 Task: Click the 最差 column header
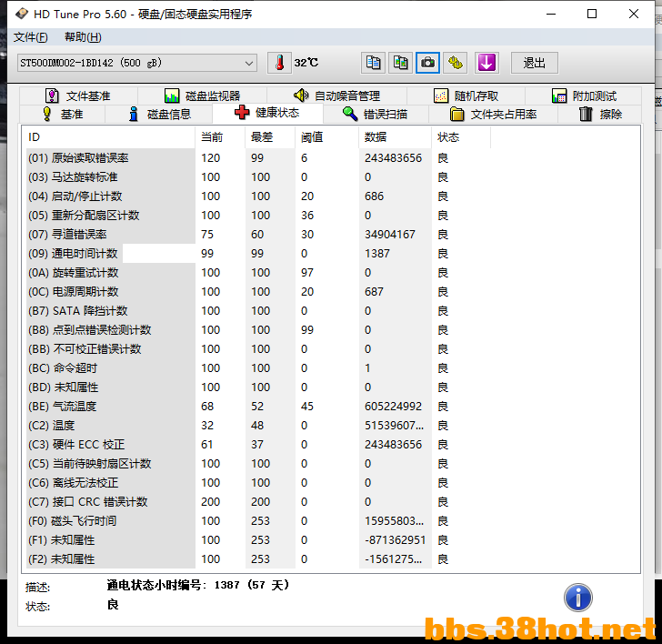coord(270,137)
